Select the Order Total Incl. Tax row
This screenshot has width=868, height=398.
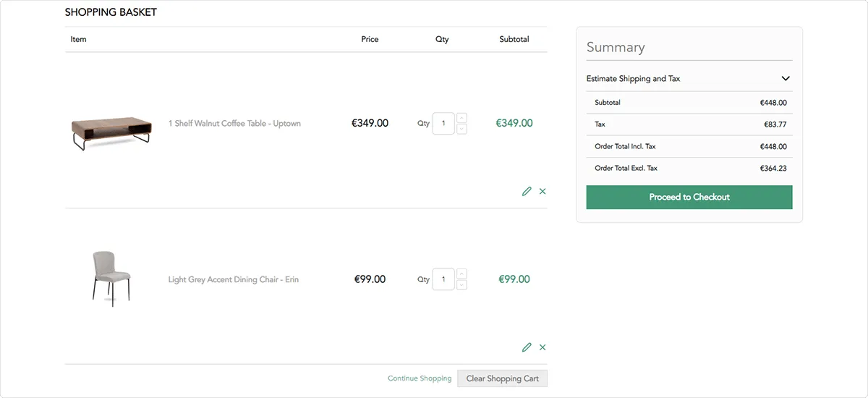point(689,147)
